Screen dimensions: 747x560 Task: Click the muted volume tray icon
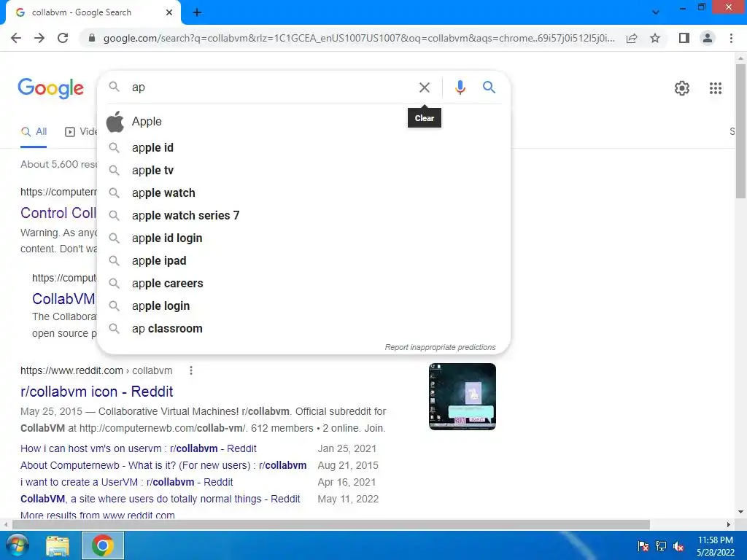click(x=678, y=546)
